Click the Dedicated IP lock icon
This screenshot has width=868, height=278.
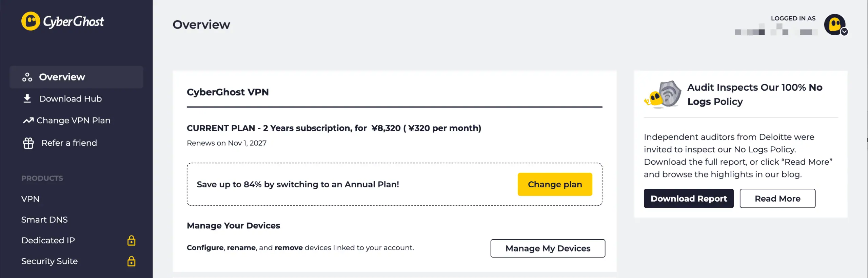[131, 240]
